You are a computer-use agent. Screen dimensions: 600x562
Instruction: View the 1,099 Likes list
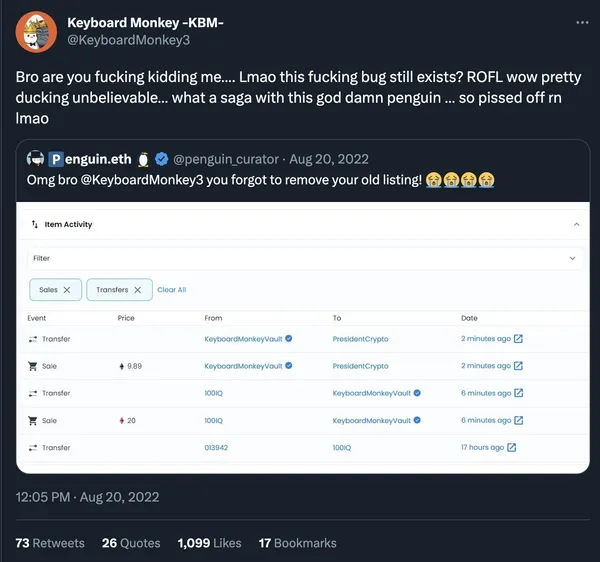(x=209, y=543)
